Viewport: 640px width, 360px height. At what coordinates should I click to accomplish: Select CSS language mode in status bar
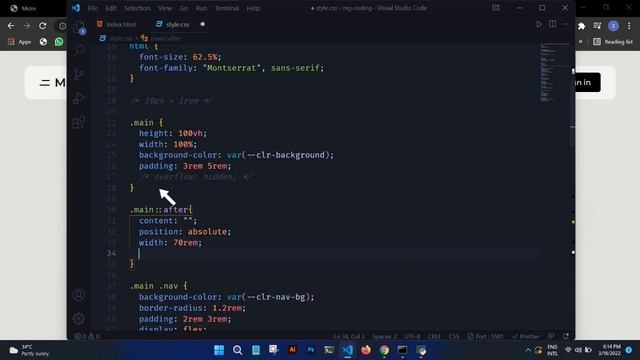point(454,336)
